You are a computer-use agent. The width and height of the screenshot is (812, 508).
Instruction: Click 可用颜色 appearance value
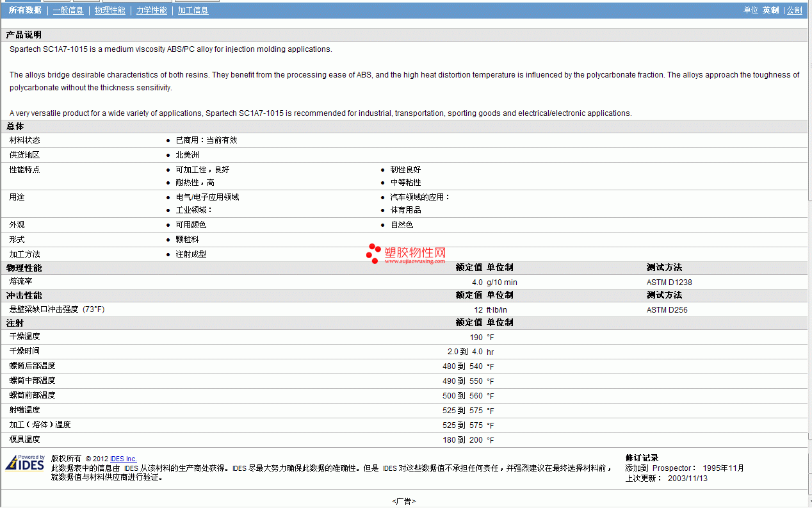click(191, 224)
